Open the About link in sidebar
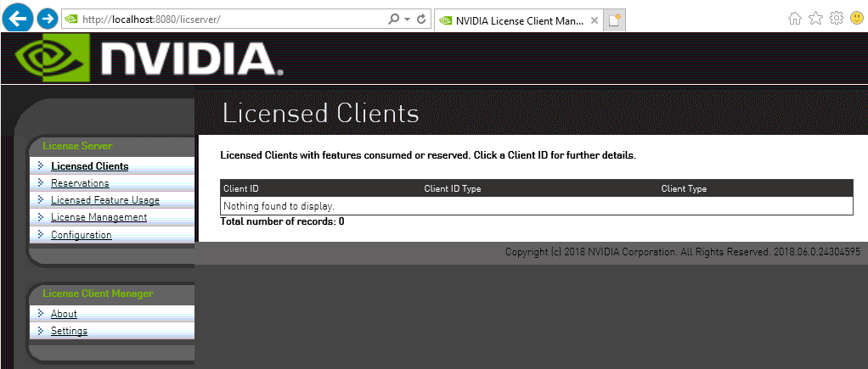Screen dimensions: 868x369 (64, 314)
